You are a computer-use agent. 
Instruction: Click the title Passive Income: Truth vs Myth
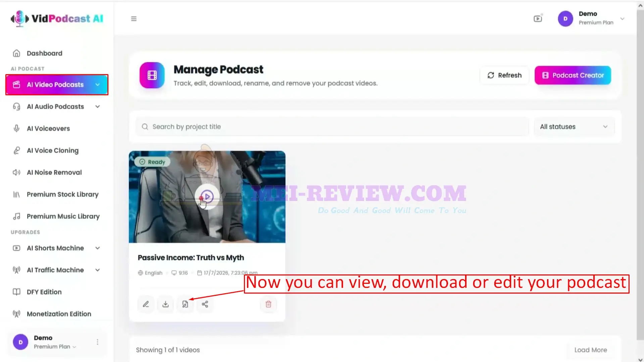(191, 258)
